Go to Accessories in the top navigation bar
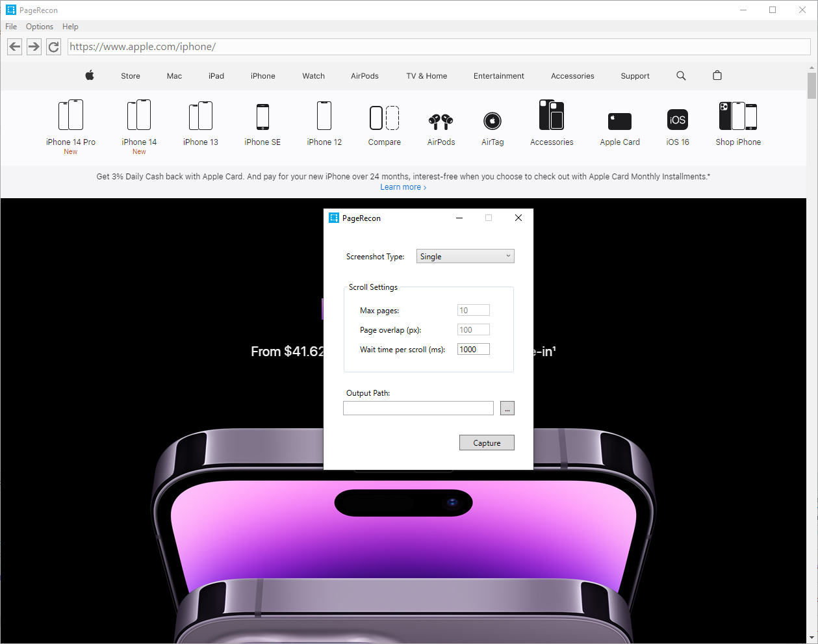The image size is (818, 644). pos(572,76)
